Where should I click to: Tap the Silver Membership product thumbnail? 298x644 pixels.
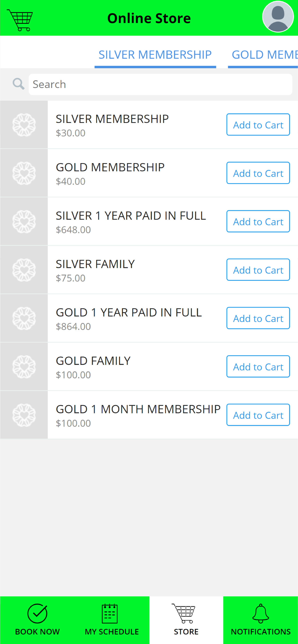[24, 125]
